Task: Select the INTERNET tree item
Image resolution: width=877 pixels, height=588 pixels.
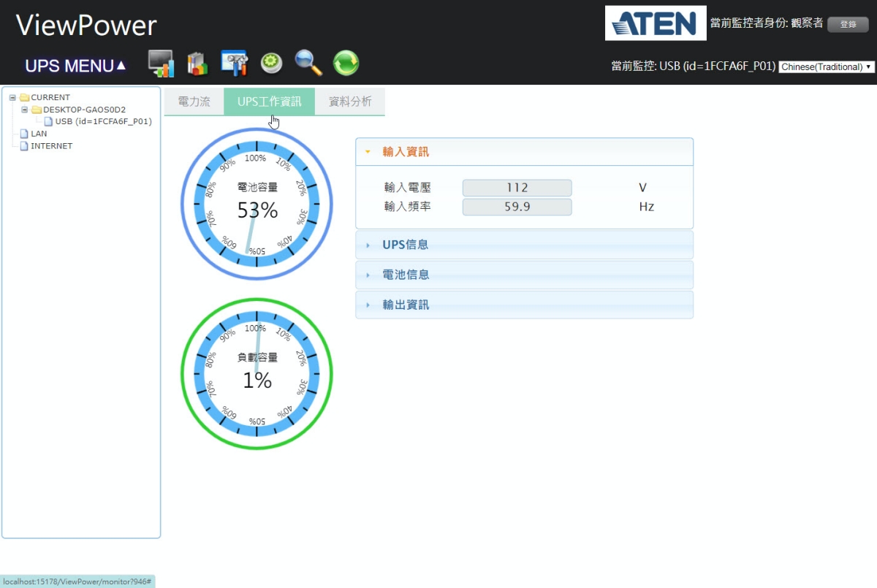Action: [52, 146]
